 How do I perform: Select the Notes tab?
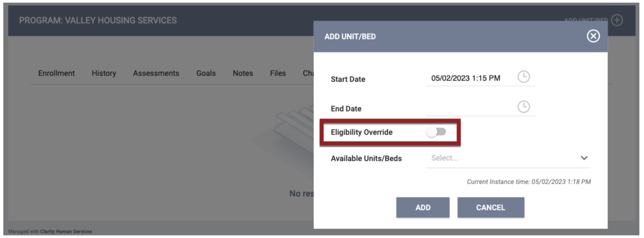(x=243, y=73)
